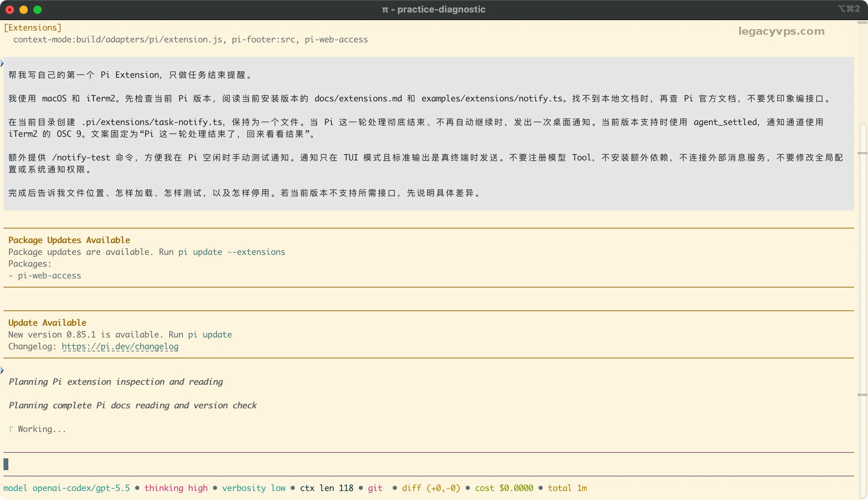Click the 'Package Updates Available' heading
Image resolution: width=868 pixels, height=500 pixels.
[69, 240]
